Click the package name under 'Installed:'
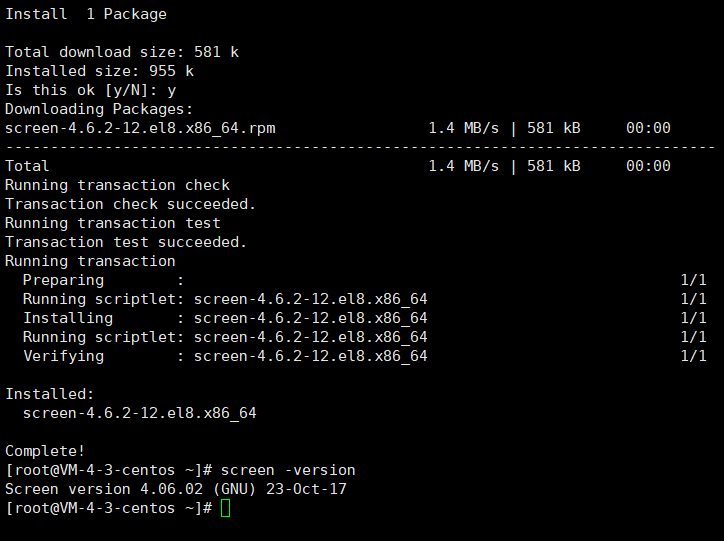This screenshot has height=541, width=724. pos(140,413)
